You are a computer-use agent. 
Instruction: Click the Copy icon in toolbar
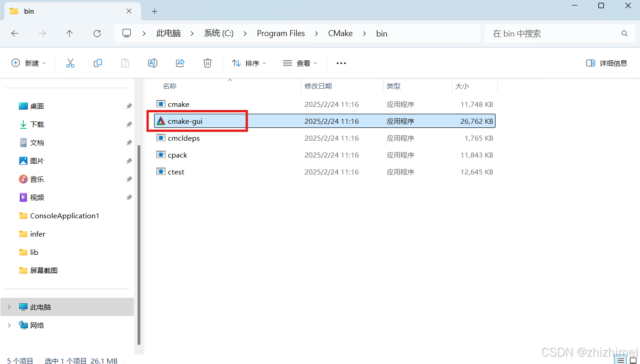(97, 63)
